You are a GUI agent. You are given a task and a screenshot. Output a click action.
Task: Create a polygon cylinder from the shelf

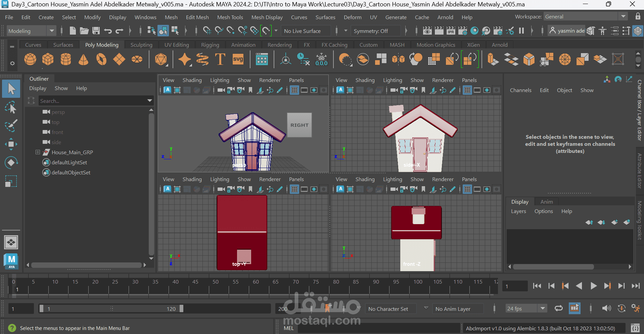tap(66, 59)
